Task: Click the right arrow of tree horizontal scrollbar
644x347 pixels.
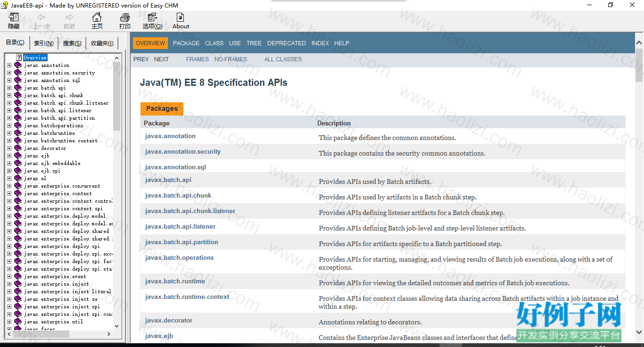Action: (109, 333)
